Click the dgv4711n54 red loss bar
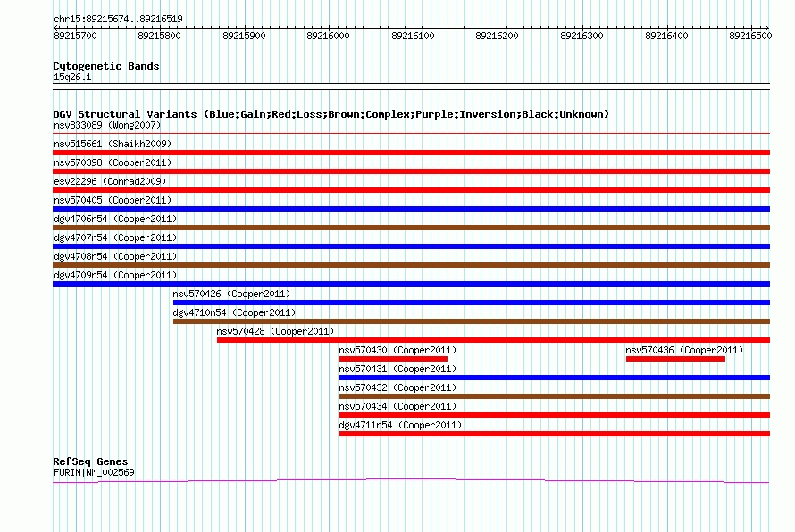Screen dimensions: 795x532 pos(555,434)
